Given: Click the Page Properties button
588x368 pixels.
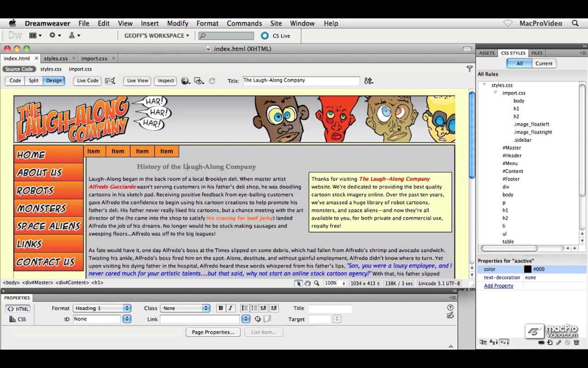Looking at the screenshot, I should click(x=213, y=332).
